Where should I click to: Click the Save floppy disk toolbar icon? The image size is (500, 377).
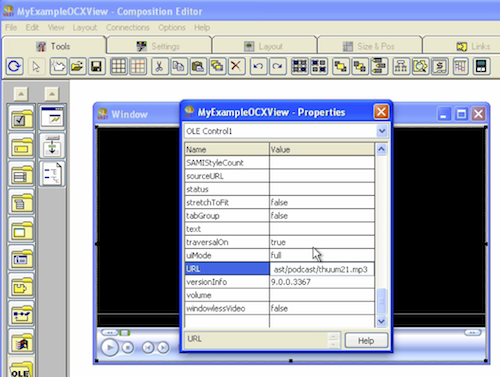tap(97, 66)
